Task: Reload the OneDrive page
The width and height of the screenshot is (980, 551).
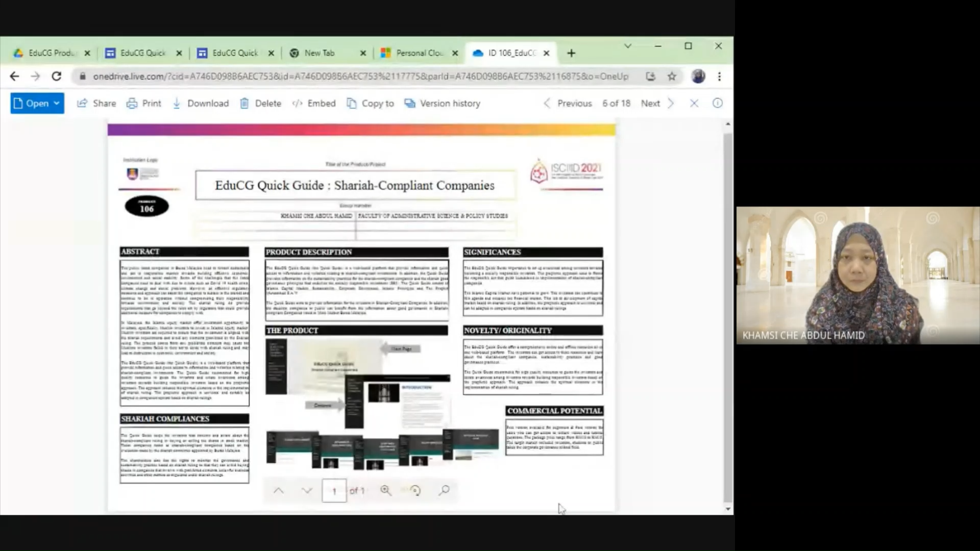Action: click(57, 76)
